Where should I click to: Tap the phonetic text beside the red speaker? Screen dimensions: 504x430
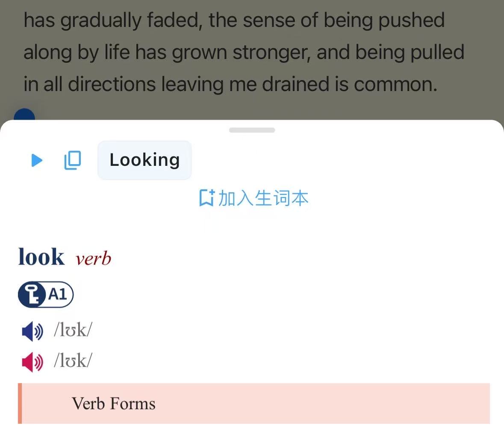point(73,362)
